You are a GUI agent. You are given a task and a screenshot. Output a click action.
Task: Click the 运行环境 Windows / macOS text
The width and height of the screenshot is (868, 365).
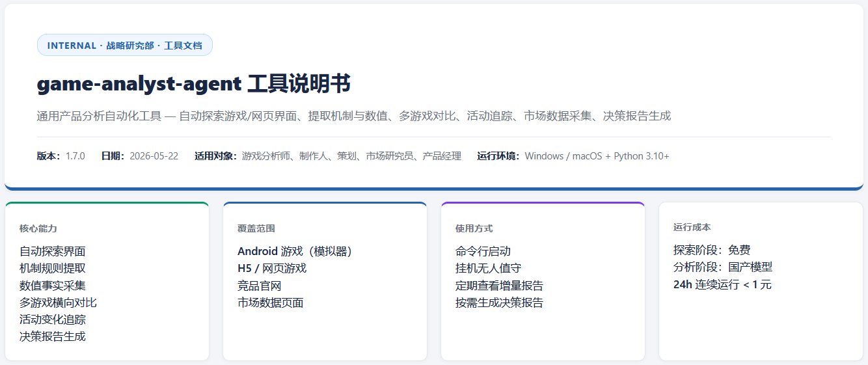click(x=597, y=156)
